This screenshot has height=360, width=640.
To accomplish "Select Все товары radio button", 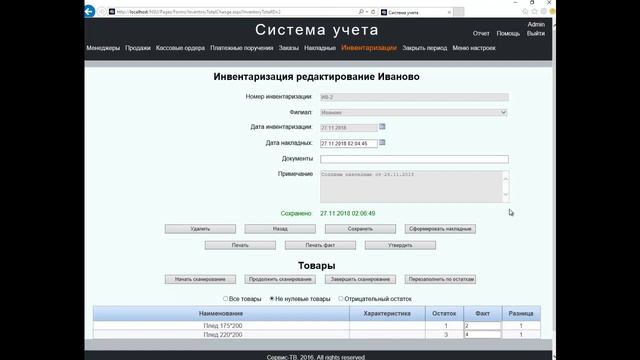I will click(x=225, y=299).
